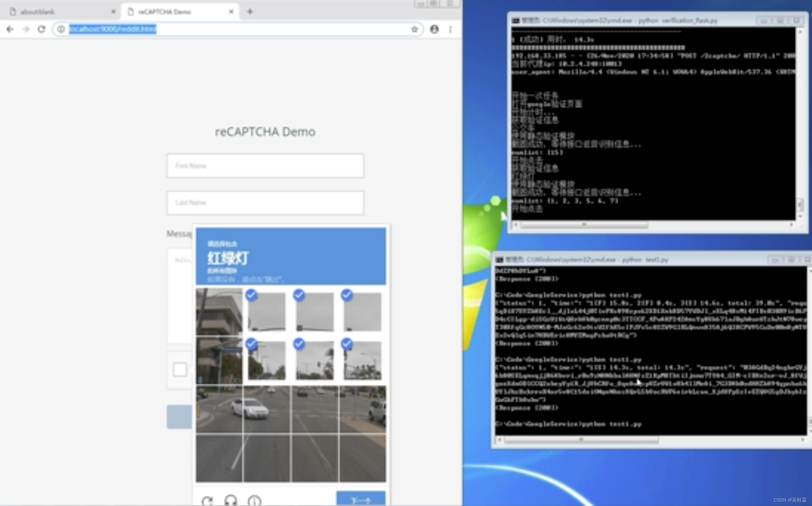Focus the Last Name input field
This screenshot has height=506, width=812.
point(265,203)
